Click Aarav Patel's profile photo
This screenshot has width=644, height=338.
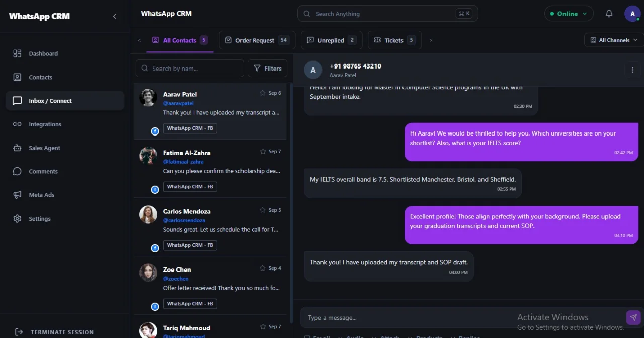point(148,98)
